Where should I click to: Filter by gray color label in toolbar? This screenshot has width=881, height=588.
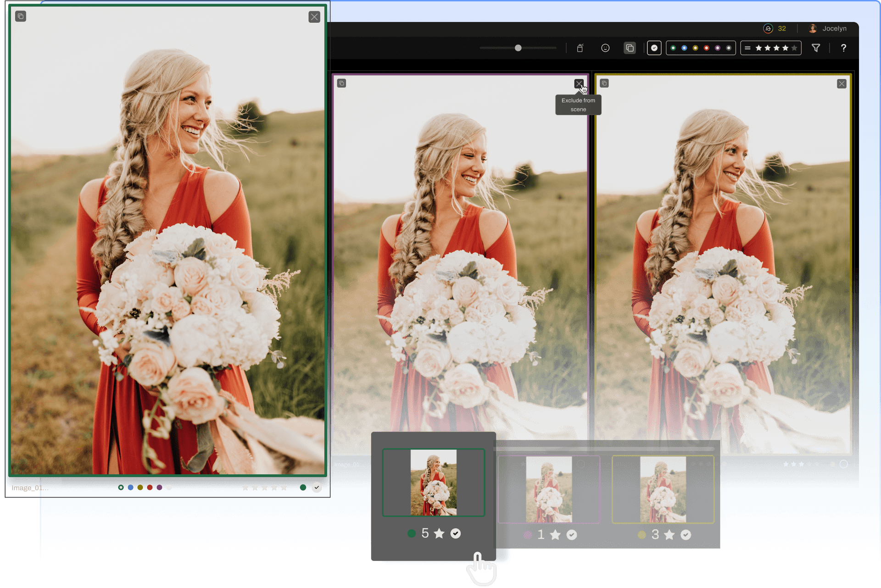[x=729, y=48]
